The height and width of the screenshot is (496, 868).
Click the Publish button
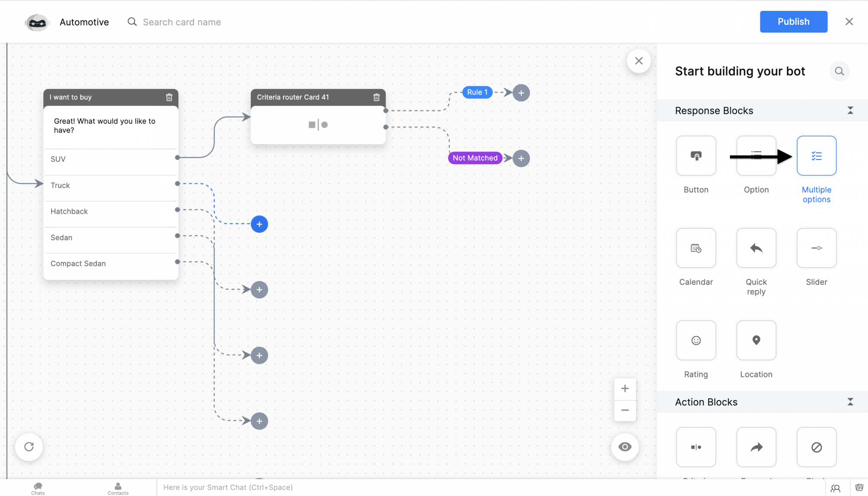pyautogui.click(x=793, y=22)
